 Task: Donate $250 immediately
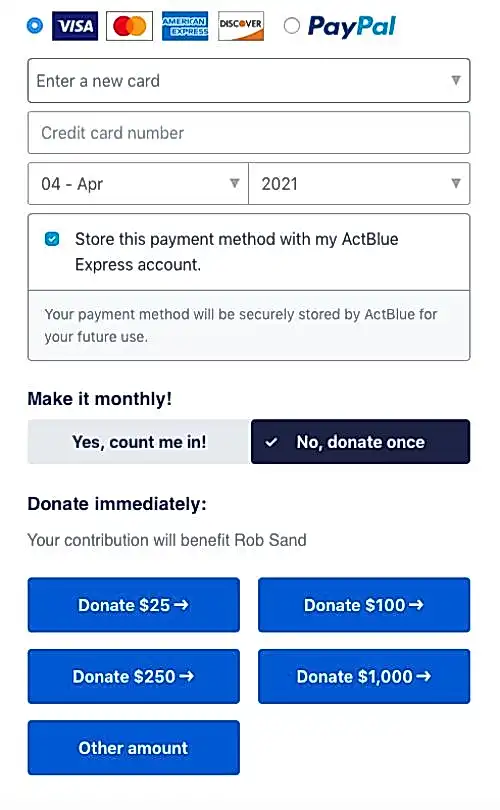pos(134,676)
